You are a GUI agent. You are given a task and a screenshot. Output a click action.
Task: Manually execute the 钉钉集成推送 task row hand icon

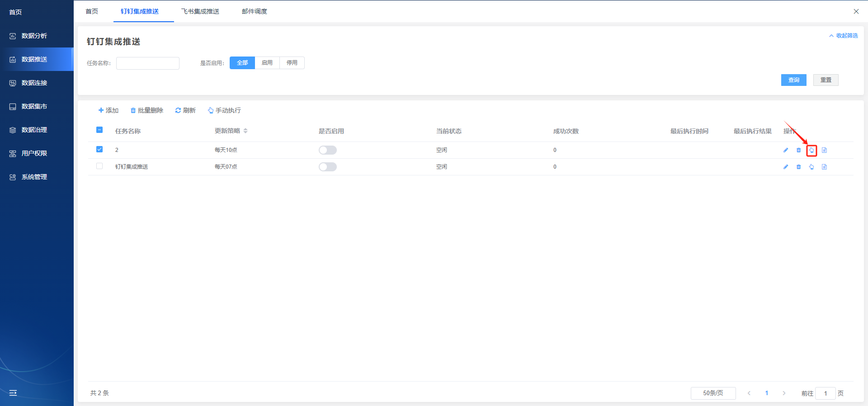point(811,167)
